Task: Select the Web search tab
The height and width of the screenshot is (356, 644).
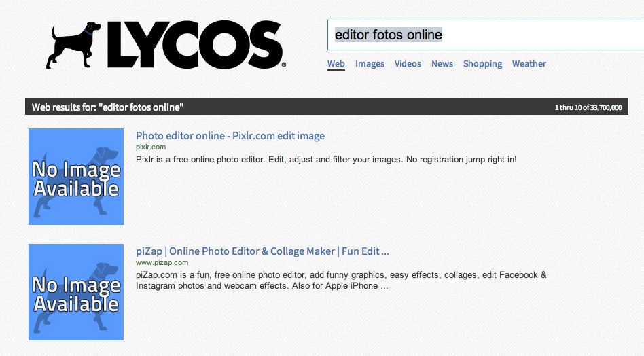Action: (x=336, y=64)
